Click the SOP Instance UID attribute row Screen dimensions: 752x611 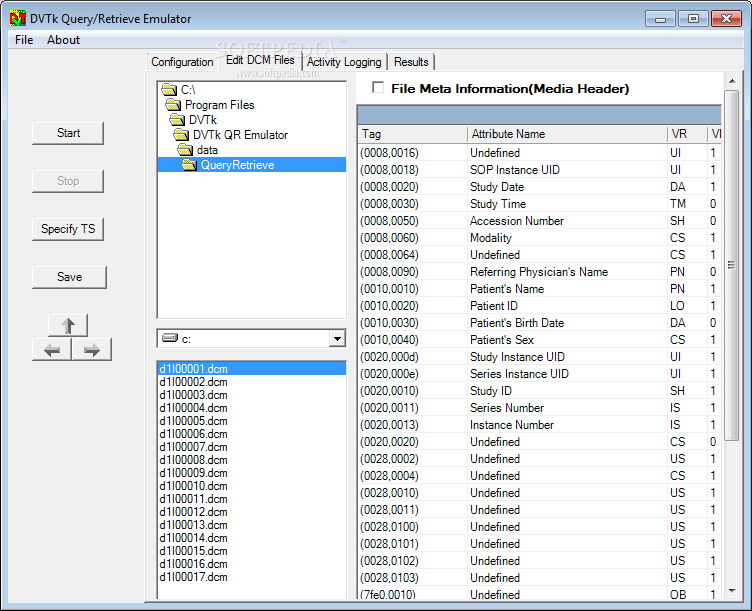(x=540, y=170)
